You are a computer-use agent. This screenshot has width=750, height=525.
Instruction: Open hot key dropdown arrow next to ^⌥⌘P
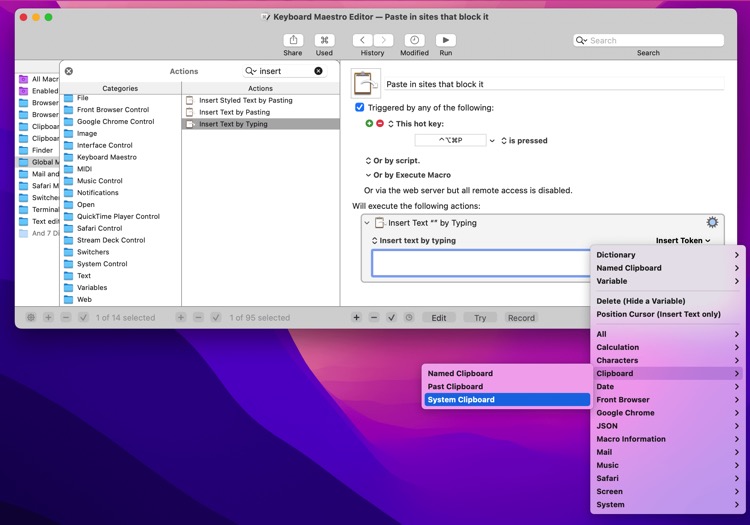click(x=492, y=141)
